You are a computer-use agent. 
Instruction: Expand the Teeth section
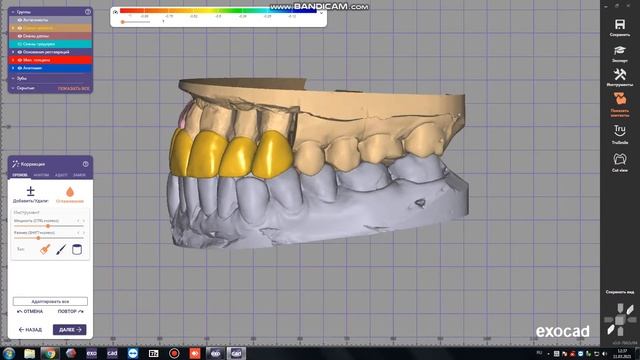point(13,78)
